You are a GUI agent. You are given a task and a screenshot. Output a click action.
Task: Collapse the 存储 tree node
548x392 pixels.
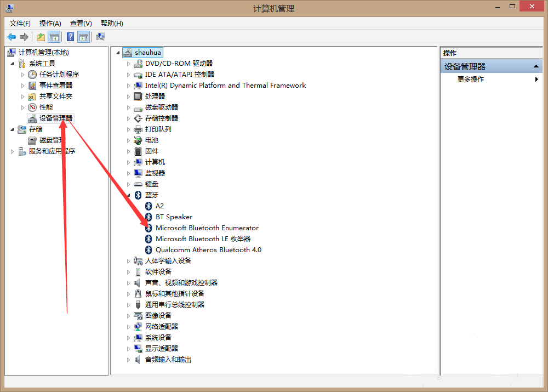tap(12, 129)
